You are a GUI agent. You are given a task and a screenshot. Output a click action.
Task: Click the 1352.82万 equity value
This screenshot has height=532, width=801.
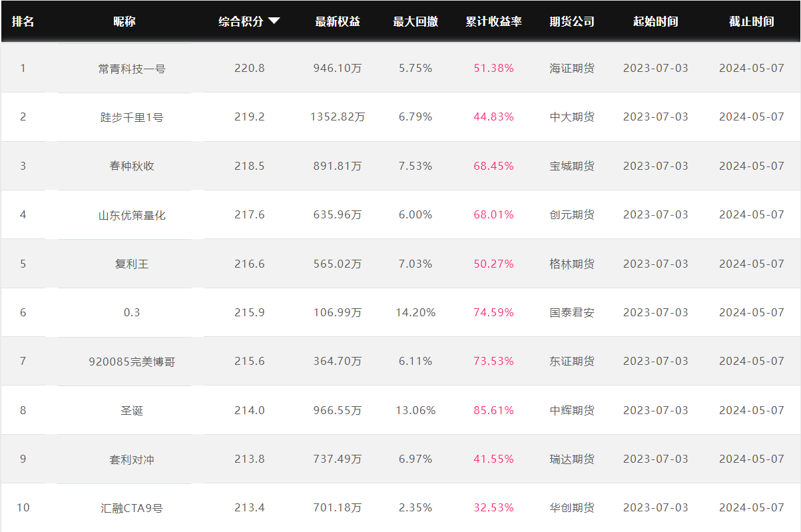pyautogui.click(x=338, y=117)
